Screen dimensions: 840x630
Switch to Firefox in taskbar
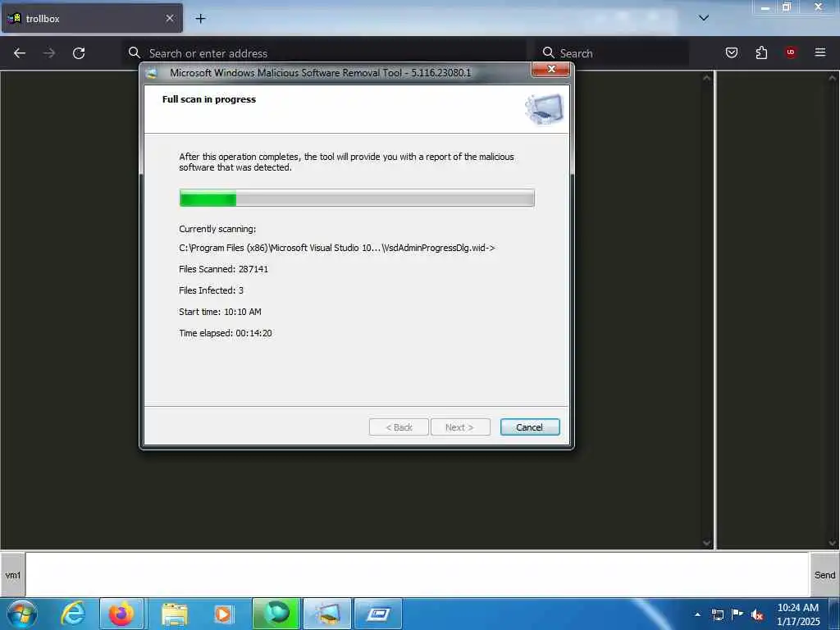point(121,614)
